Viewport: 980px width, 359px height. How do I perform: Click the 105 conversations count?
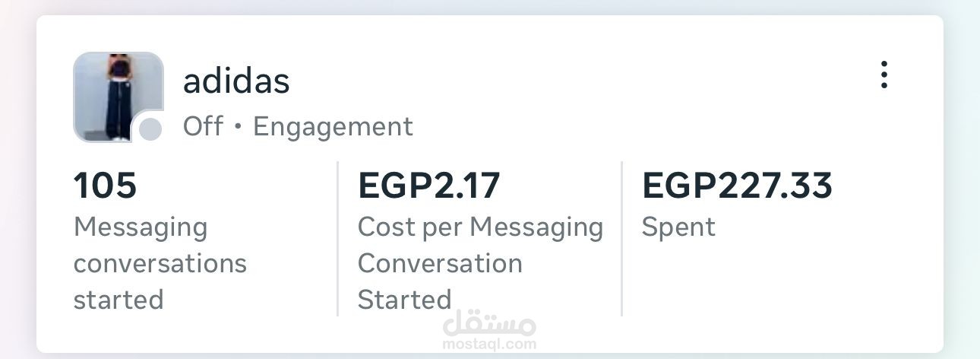pos(105,186)
